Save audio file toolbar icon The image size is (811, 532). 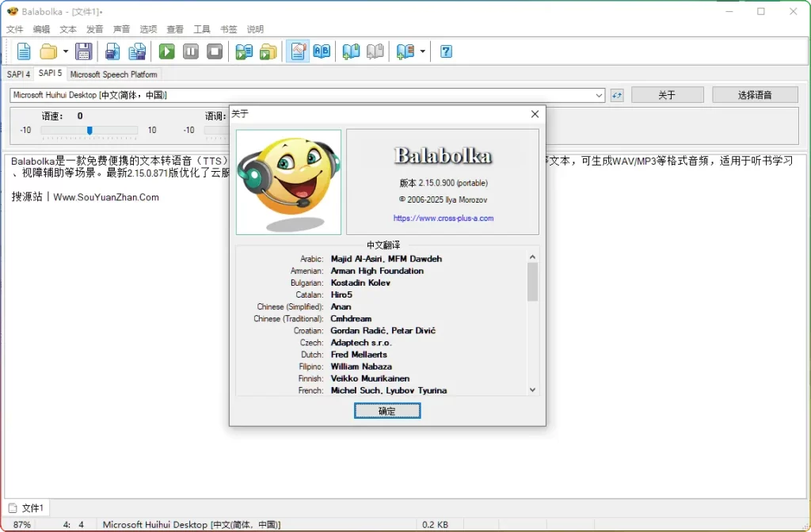point(112,51)
